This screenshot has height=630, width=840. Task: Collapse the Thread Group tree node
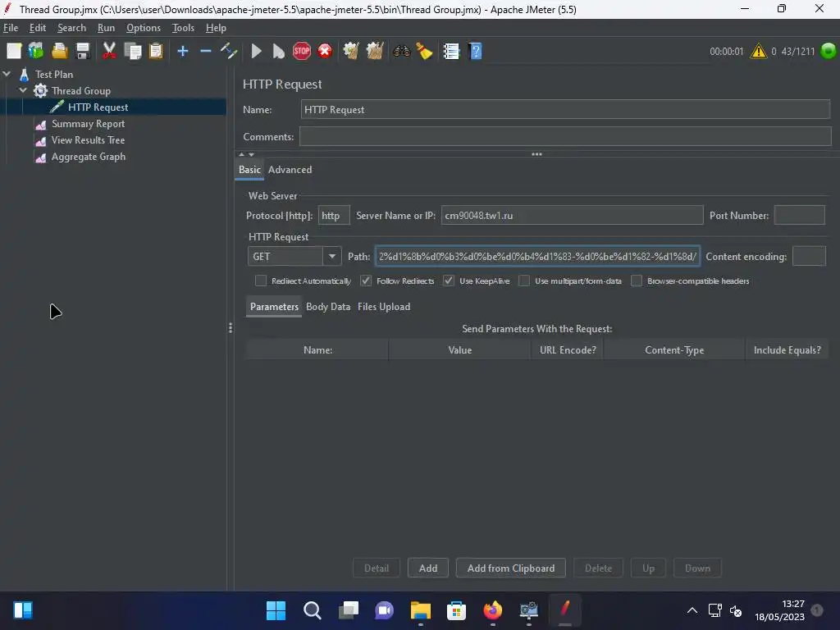click(23, 90)
